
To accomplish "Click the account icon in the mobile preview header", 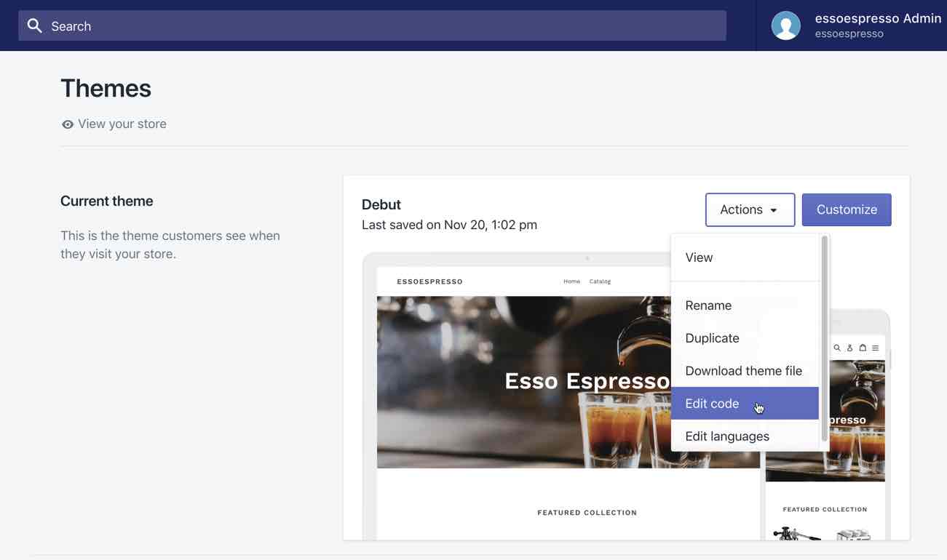I will pyautogui.click(x=849, y=348).
